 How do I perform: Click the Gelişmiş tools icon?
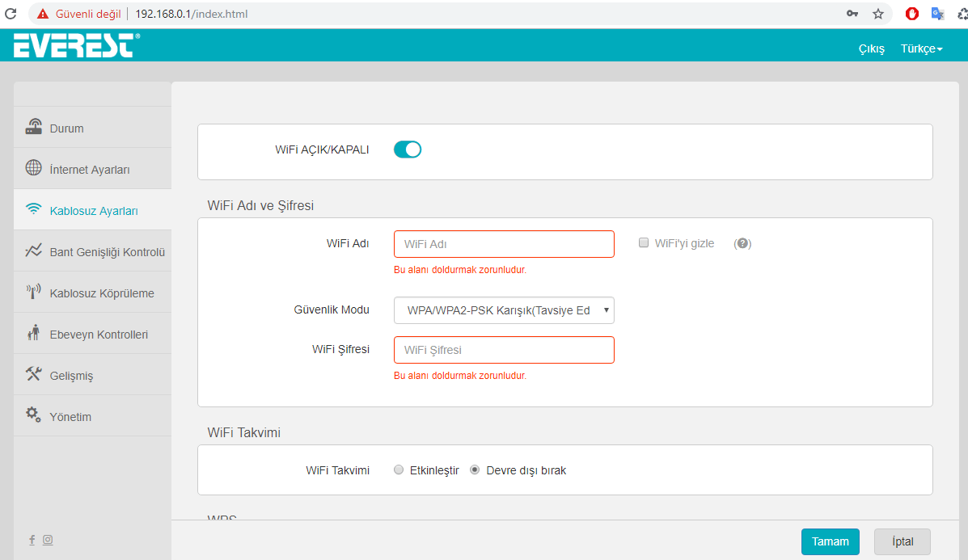33,375
